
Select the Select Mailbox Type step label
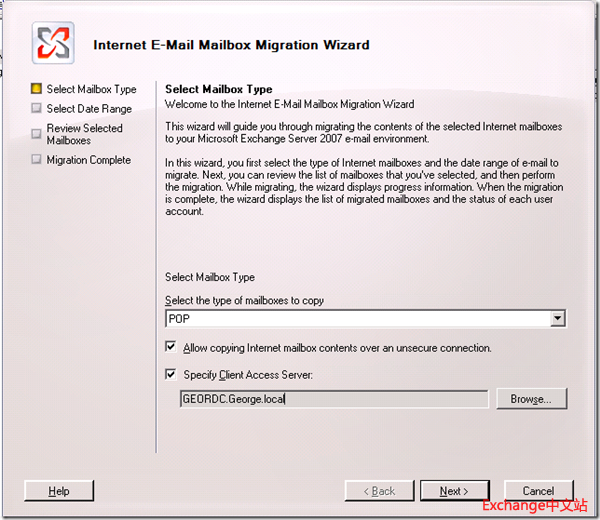(91, 90)
